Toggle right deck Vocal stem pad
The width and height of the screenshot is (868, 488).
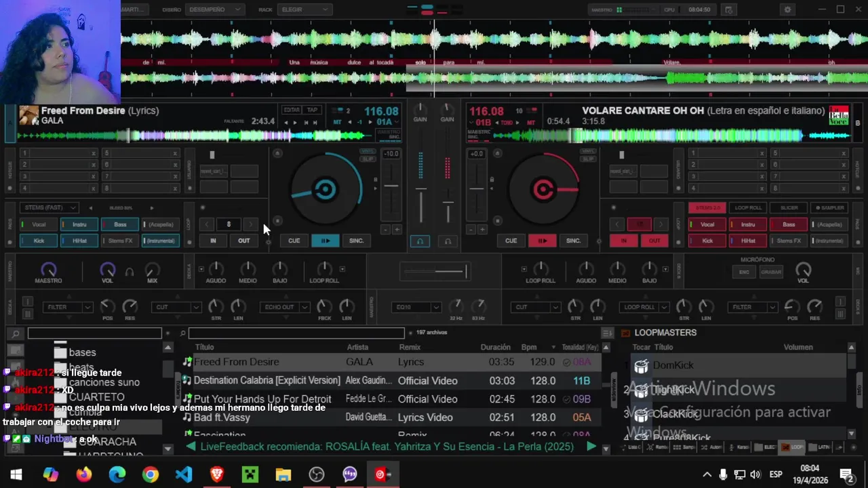pos(707,224)
